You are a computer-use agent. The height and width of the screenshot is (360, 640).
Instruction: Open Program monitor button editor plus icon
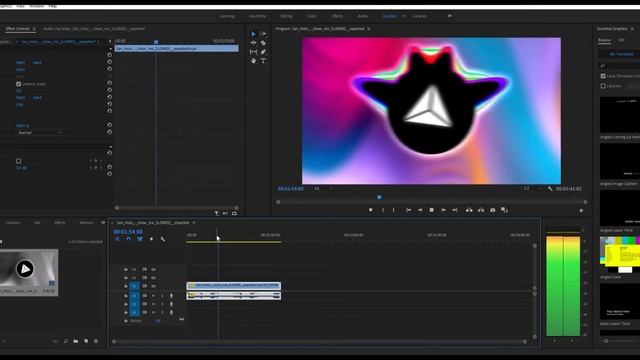(x=581, y=211)
